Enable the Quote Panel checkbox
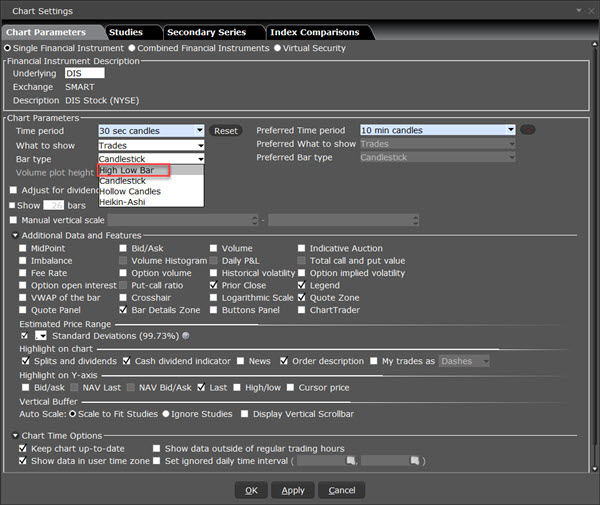Image resolution: width=600 pixels, height=505 pixels. point(23,310)
